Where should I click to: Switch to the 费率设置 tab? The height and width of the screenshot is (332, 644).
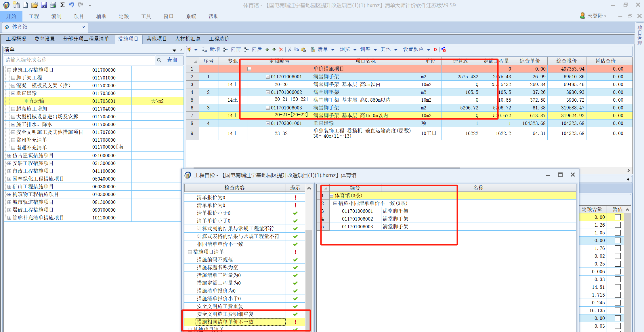coord(45,39)
